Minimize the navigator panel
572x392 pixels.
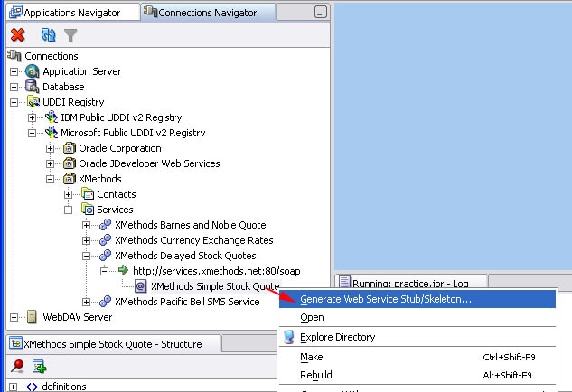[320, 13]
